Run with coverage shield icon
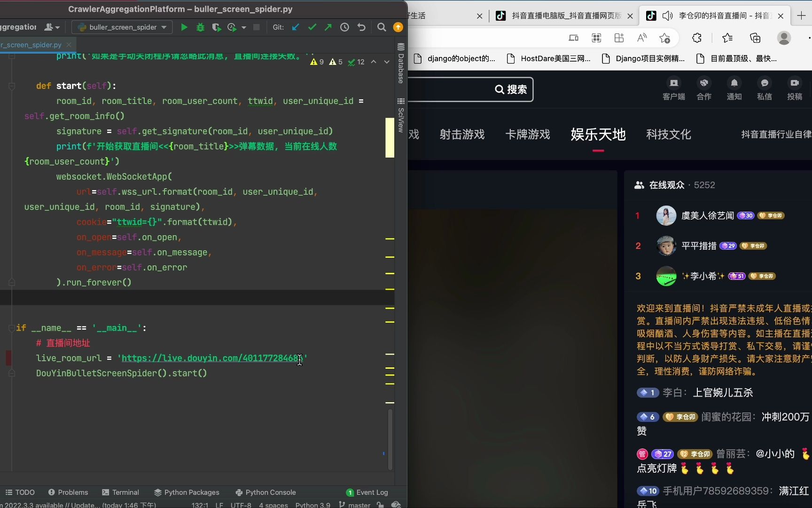Image resolution: width=812 pixels, height=508 pixels. click(x=216, y=27)
